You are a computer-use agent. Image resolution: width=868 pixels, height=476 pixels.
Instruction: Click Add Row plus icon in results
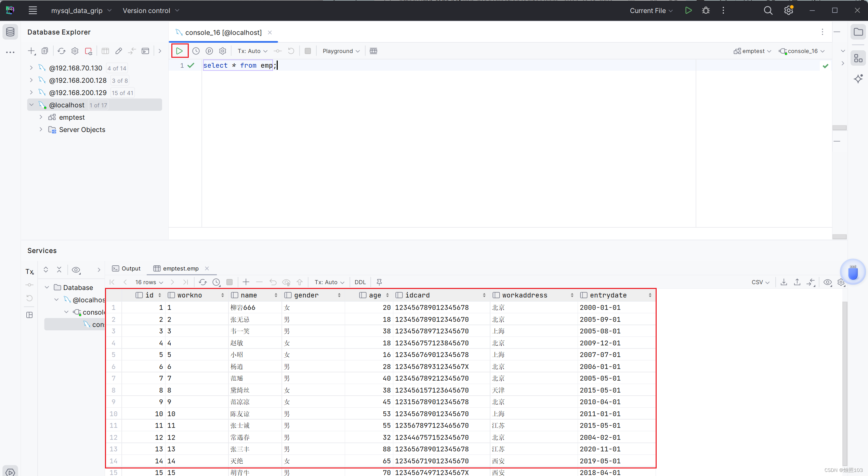(246, 282)
